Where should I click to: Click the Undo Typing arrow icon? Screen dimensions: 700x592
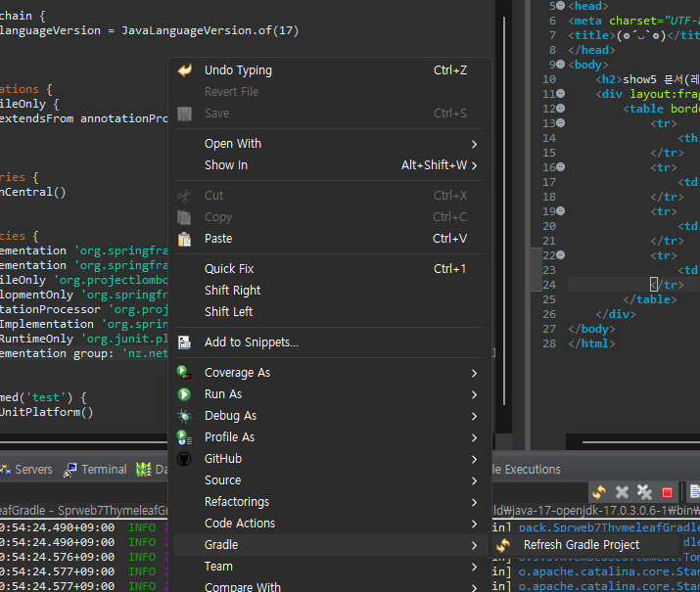(x=184, y=70)
